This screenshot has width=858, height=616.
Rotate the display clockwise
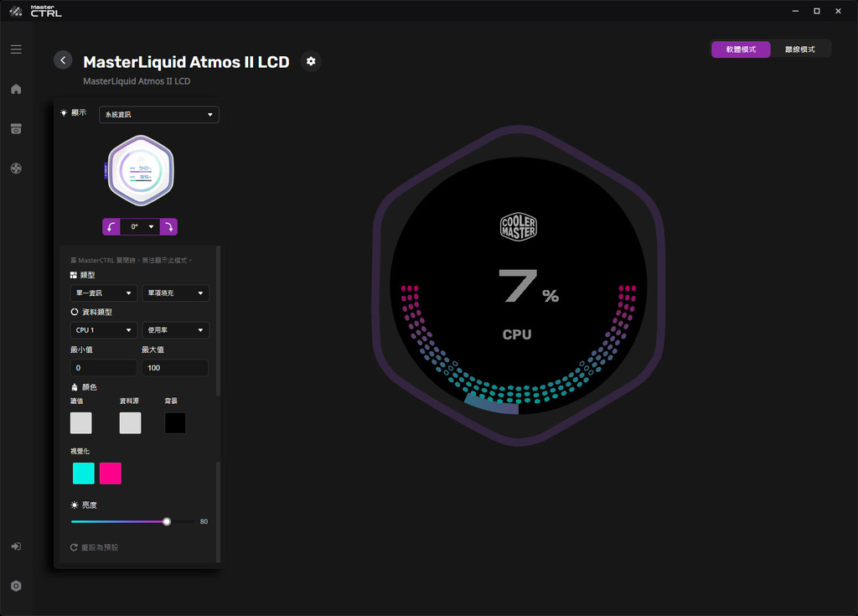click(x=169, y=226)
